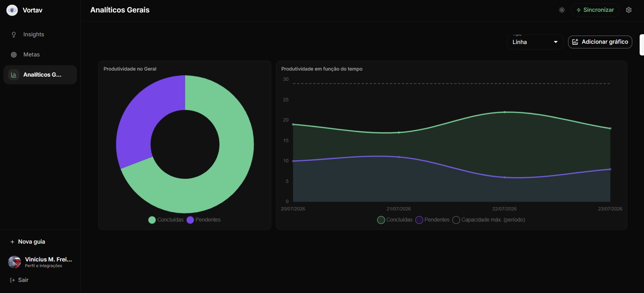Click the dashed capacity line on chart
644x293 pixels.
[452, 83]
